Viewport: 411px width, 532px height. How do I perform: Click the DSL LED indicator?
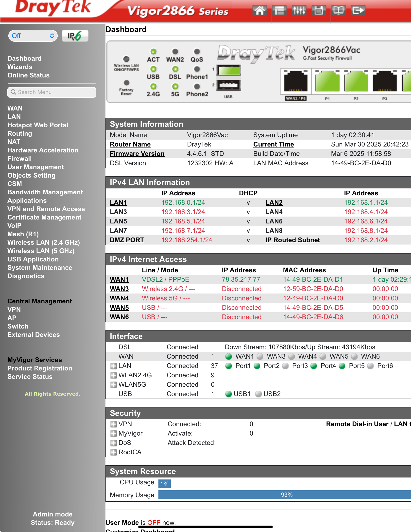tap(175, 69)
